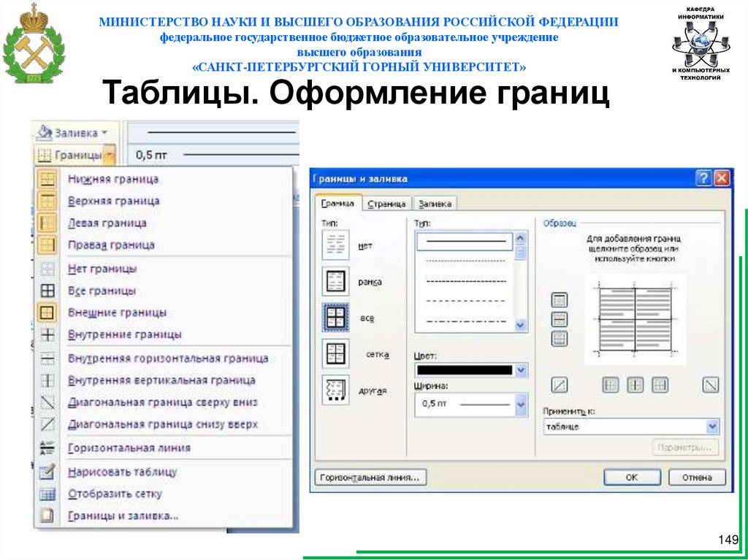Click the diagonal снизу вверх icon
The image size is (748, 560).
point(47,424)
